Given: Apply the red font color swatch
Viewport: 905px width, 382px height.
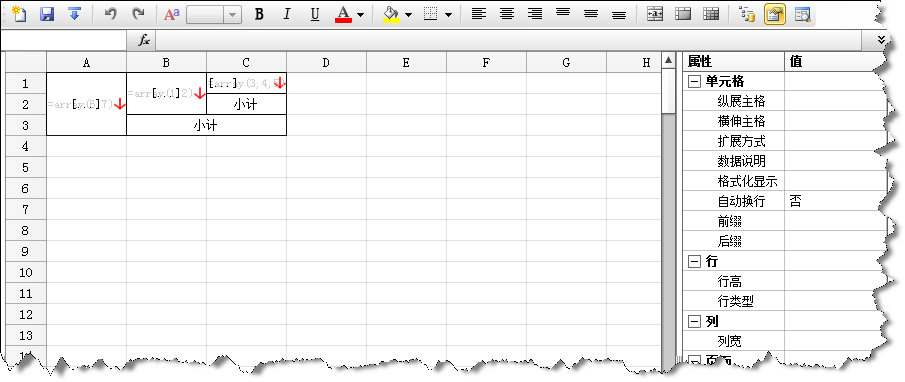Looking at the screenshot, I should tap(343, 14).
